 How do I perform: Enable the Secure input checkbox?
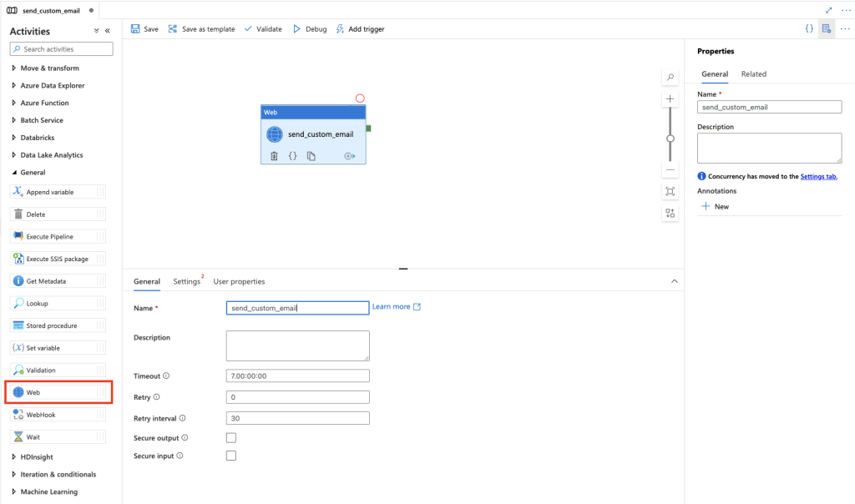pyautogui.click(x=231, y=456)
